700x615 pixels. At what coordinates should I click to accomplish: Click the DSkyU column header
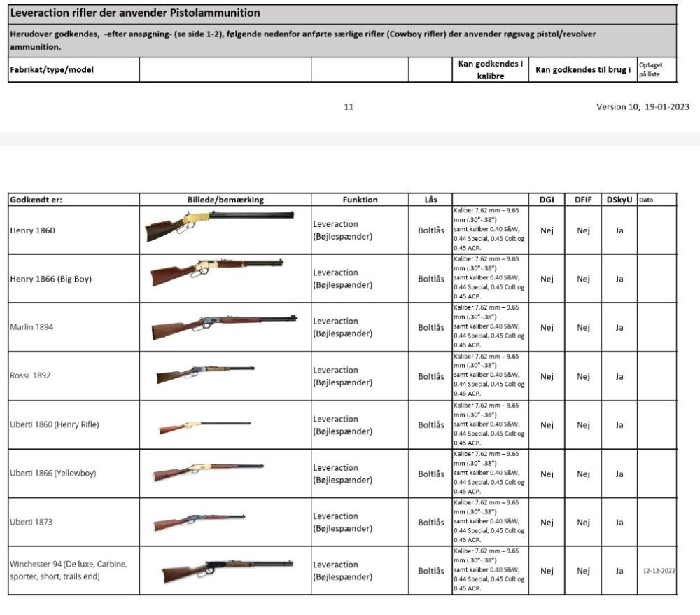pos(619,200)
